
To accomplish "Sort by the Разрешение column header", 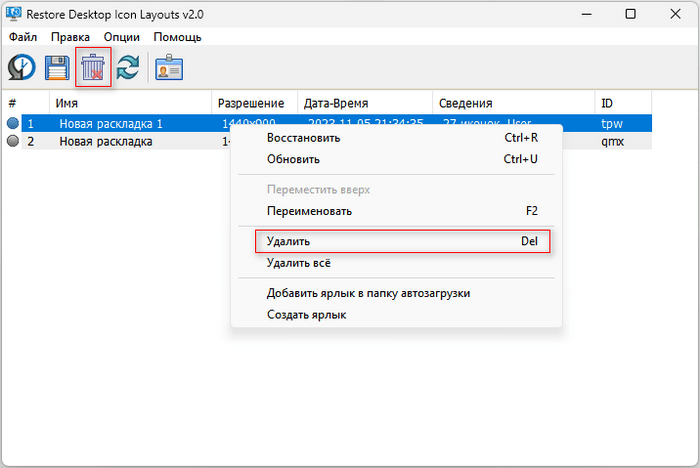I will point(254,103).
